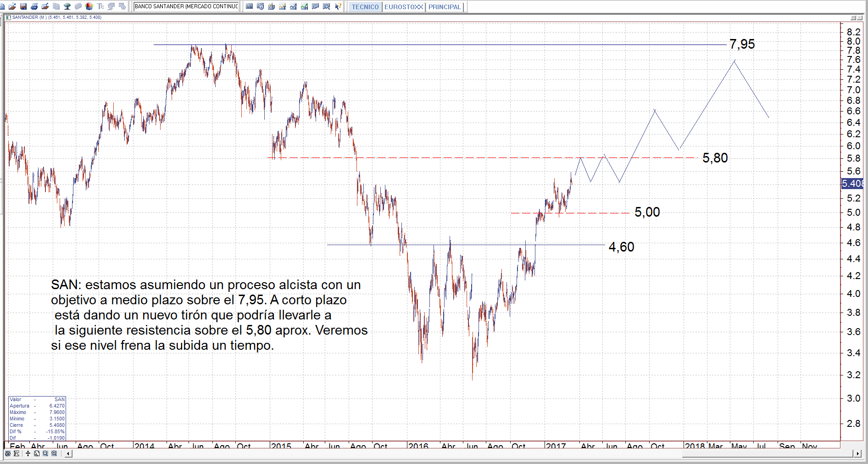This screenshot has width=868, height=464.
Task: Click the folder with magnifier icon
Action: click(45, 6)
